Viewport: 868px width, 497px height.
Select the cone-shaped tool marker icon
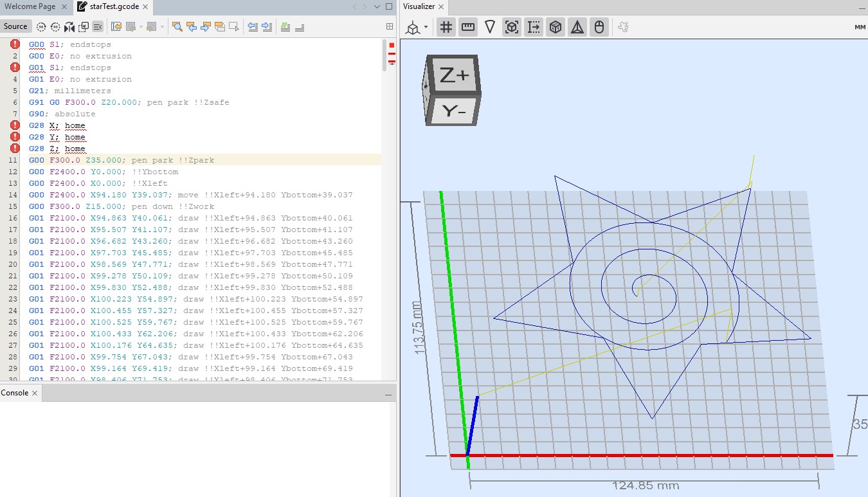coord(490,27)
